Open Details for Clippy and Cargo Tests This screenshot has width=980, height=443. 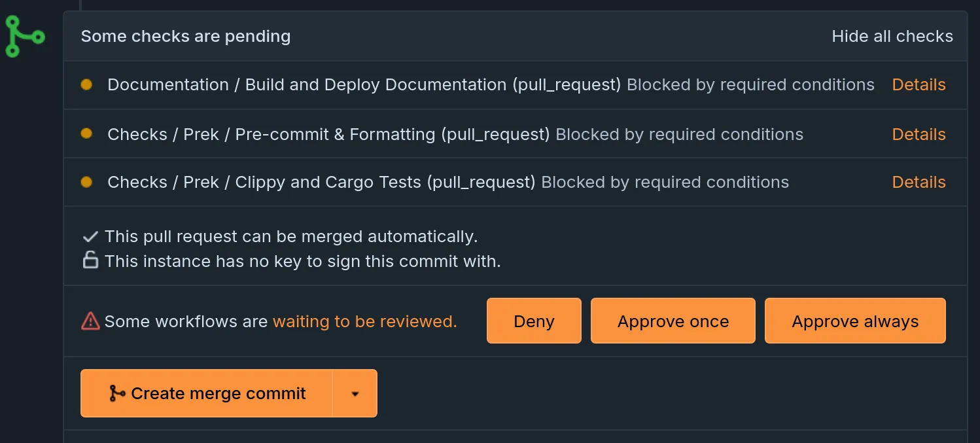pyautogui.click(x=919, y=182)
